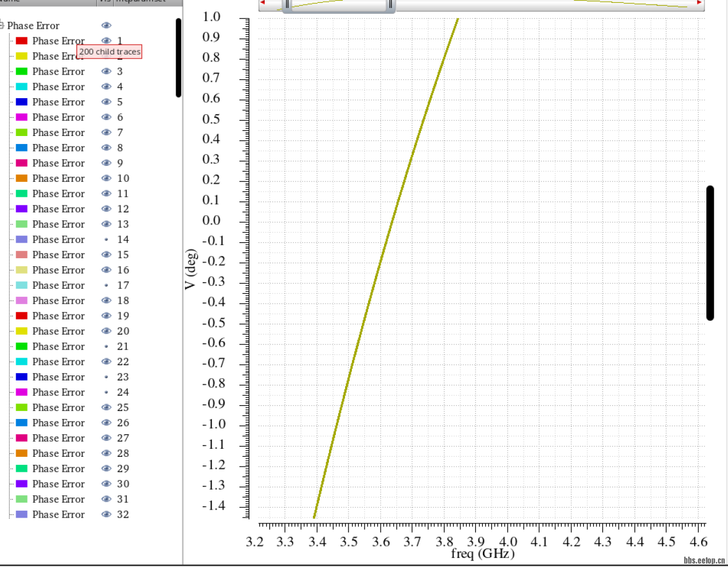The image size is (728, 567).
Task: Click red color swatch of trace 1
Action: point(22,41)
